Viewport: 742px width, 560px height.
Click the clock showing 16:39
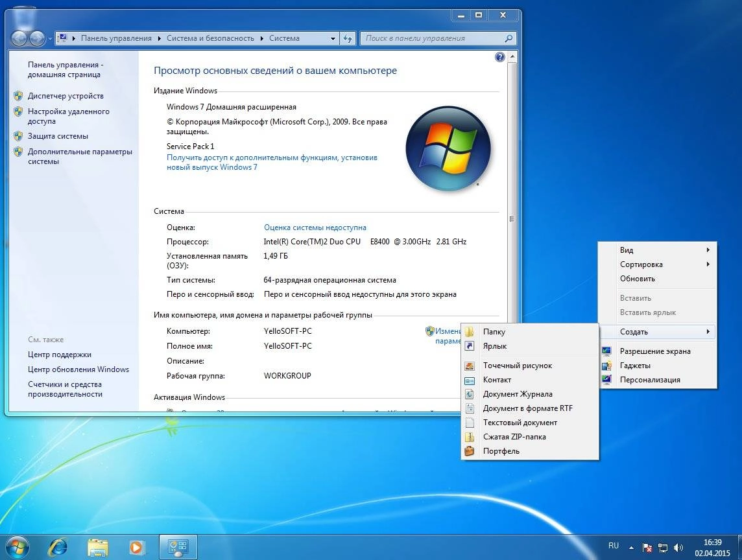click(x=712, y=542)
